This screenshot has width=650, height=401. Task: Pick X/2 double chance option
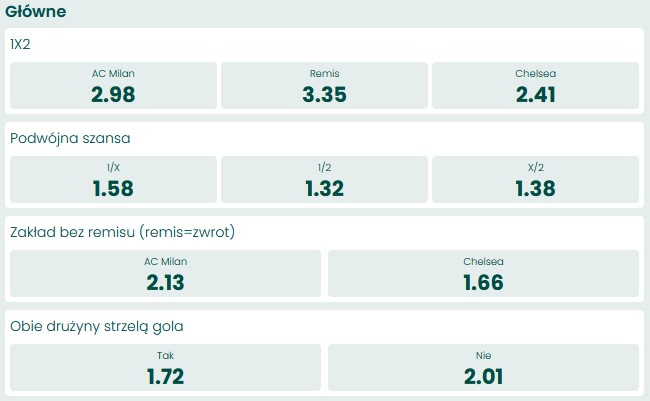[x=536, y=180]
